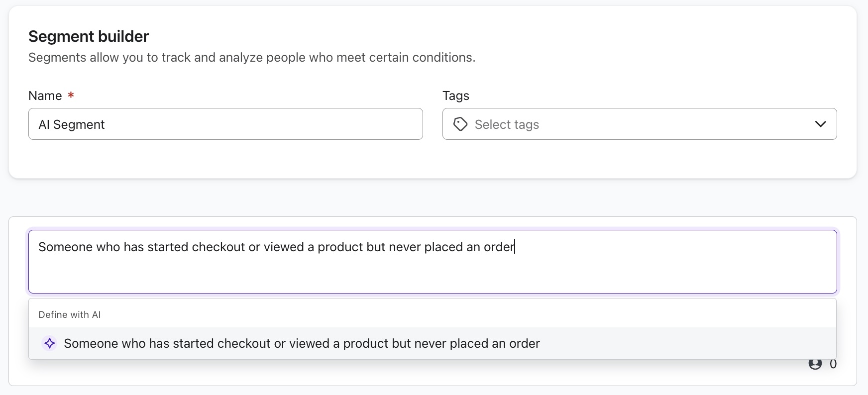
Task: Click the AI sparkle icon in suggestion
Action: tap(49, 343)
